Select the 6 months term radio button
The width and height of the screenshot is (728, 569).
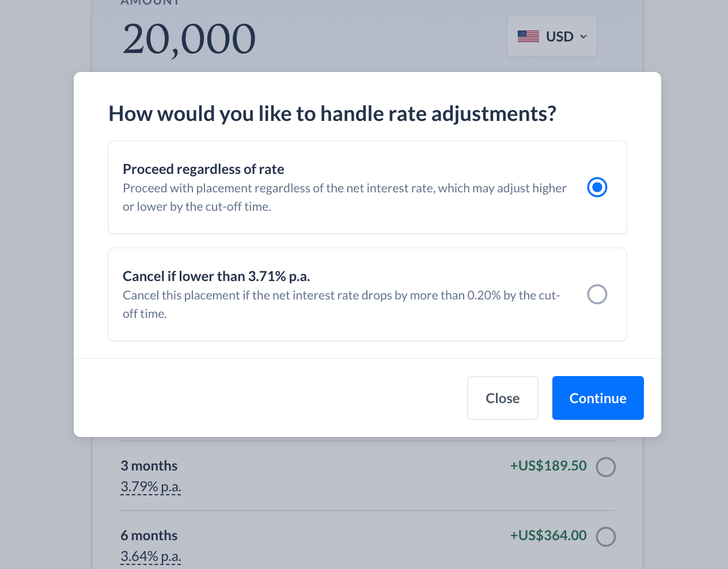(606, 537)
